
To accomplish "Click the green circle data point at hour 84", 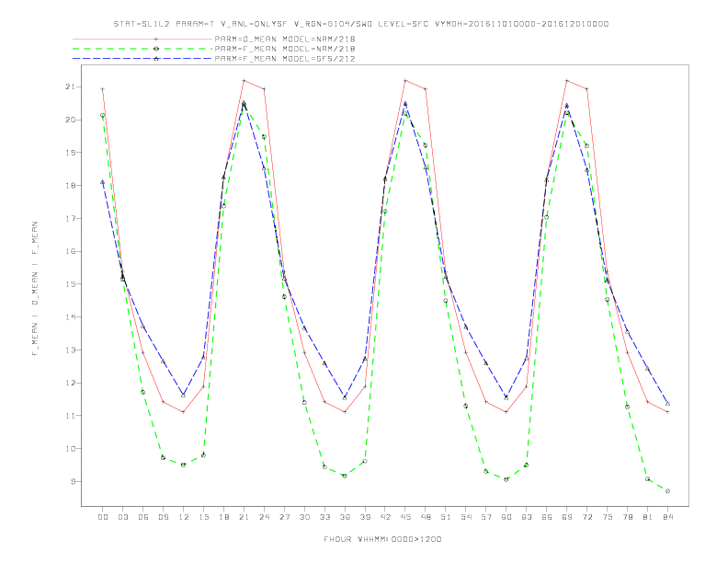I will (x=667, y=491).
